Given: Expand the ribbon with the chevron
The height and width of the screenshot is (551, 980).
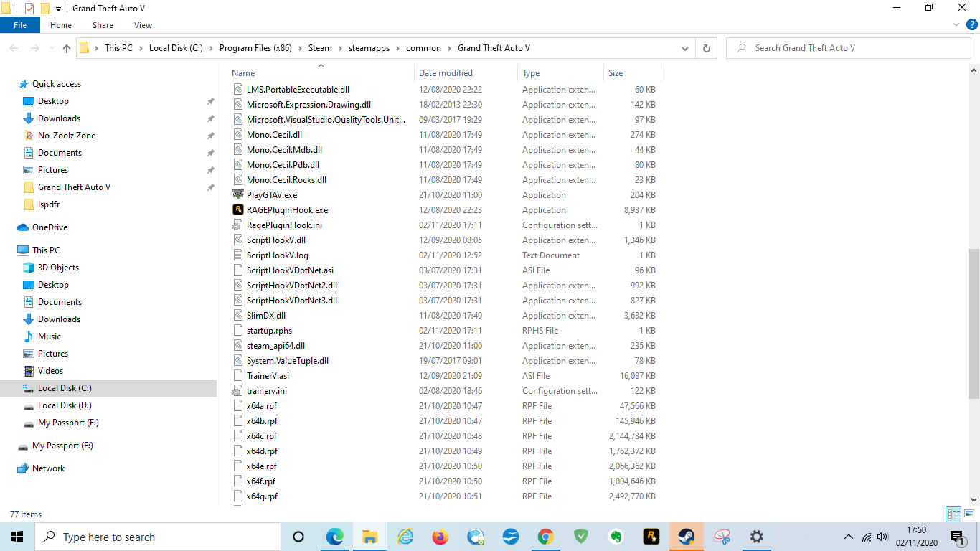Looking at the screenshot, I should pyautogui.click(x=956, y=25).
